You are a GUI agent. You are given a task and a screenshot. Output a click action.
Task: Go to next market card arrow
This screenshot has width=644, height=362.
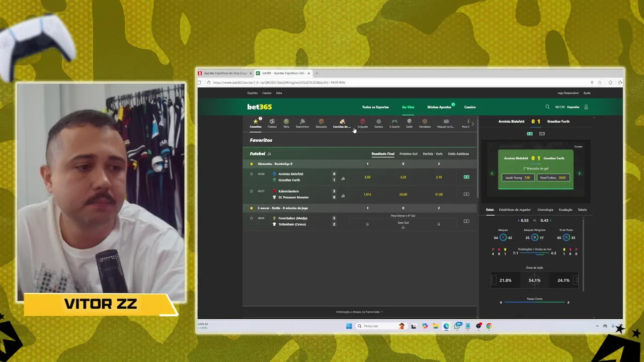point(579,173)
